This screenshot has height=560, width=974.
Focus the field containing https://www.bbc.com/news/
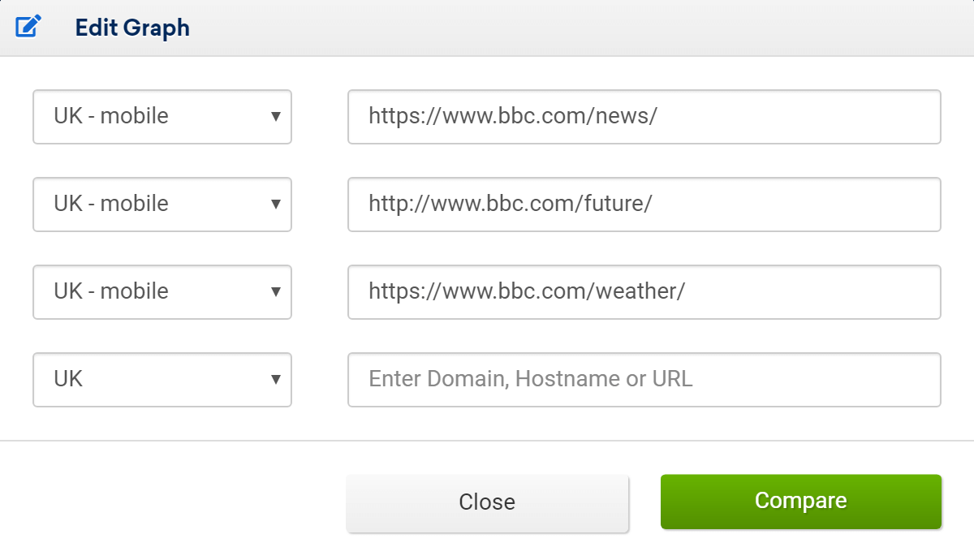coord(644,117)
